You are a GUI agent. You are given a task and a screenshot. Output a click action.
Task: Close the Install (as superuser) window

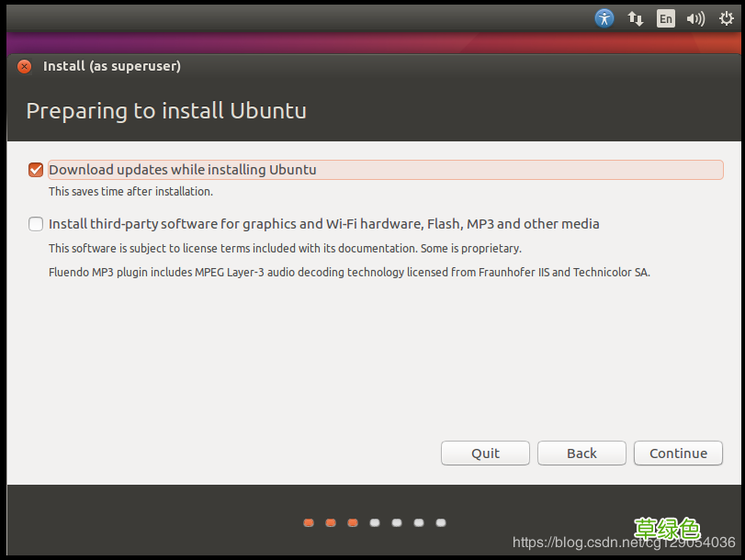pos(24,66)
